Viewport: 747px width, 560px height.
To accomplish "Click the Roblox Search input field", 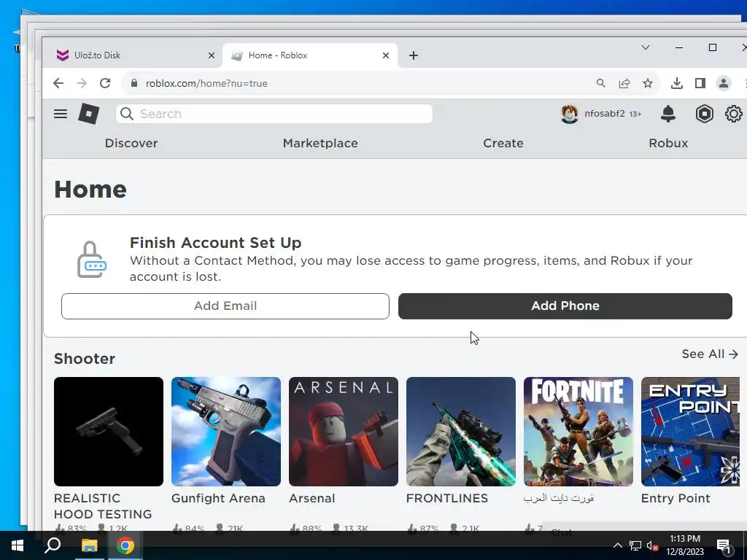I will (x=274, y=114).
